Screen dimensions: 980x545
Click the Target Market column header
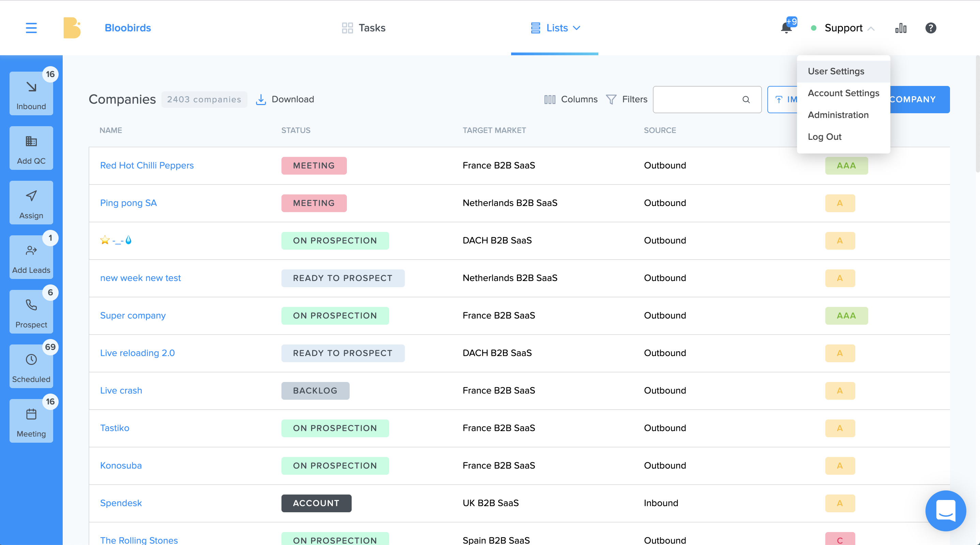(494, 130)
